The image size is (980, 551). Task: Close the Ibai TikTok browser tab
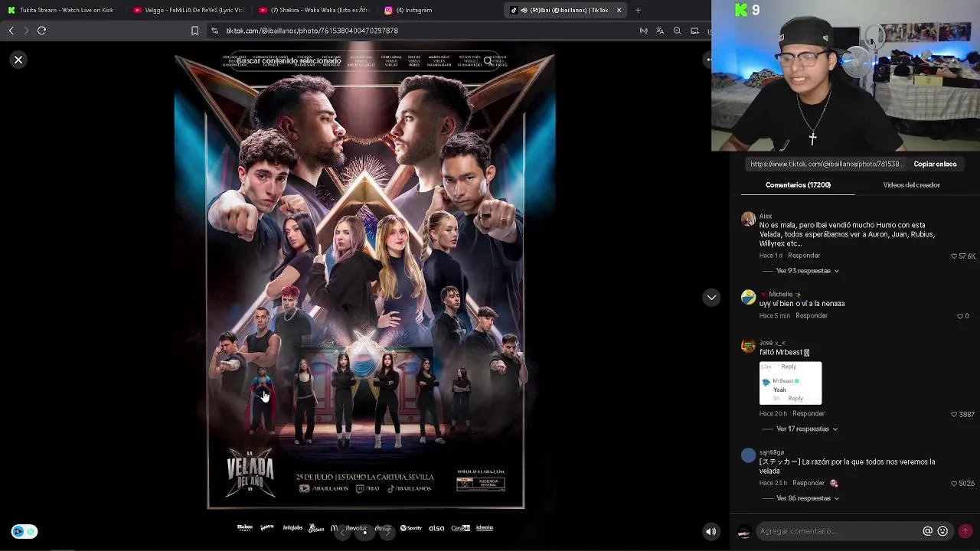coord(619,10)
